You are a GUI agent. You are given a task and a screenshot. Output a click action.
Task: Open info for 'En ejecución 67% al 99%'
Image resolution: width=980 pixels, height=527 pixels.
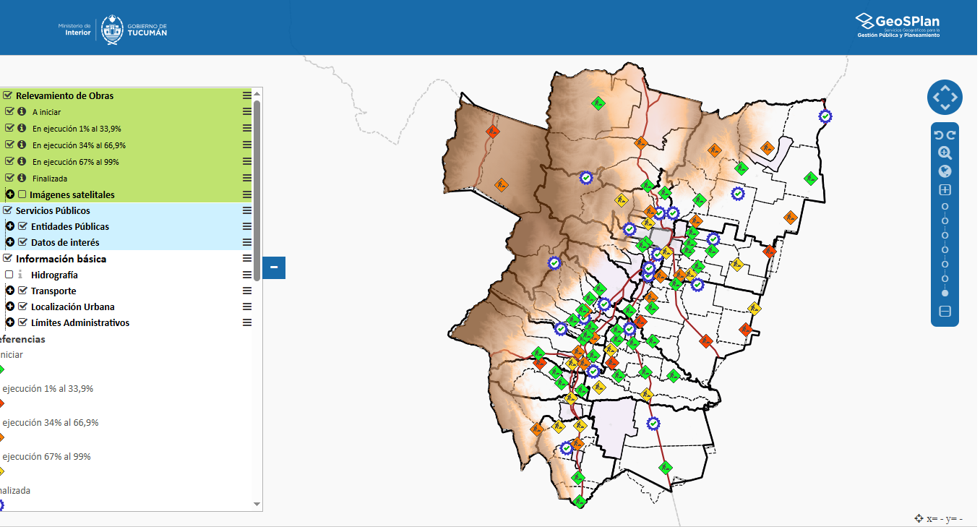22,161
